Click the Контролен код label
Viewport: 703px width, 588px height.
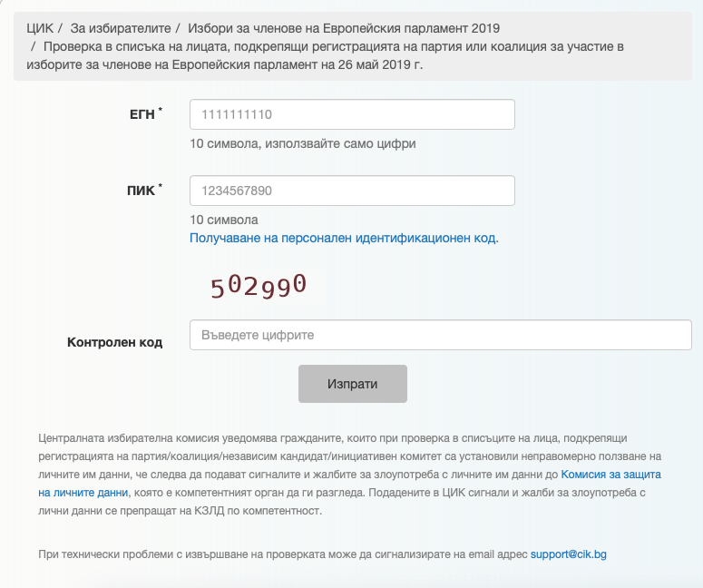pos(115,342)
